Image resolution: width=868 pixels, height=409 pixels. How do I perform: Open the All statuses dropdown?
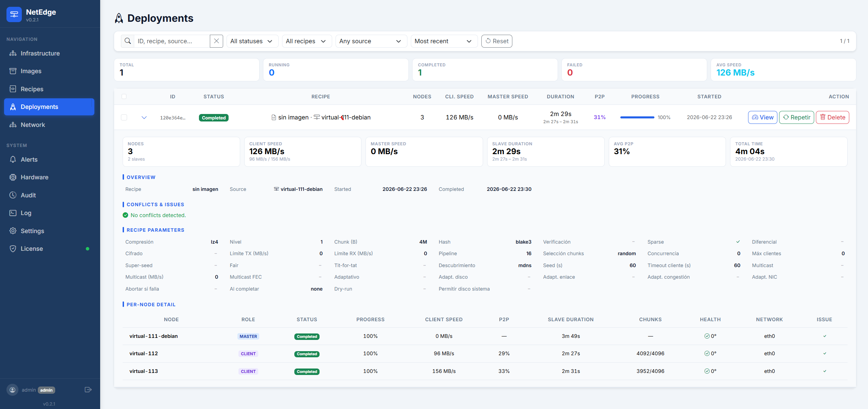pyautogui.click(x=252, y=41)
